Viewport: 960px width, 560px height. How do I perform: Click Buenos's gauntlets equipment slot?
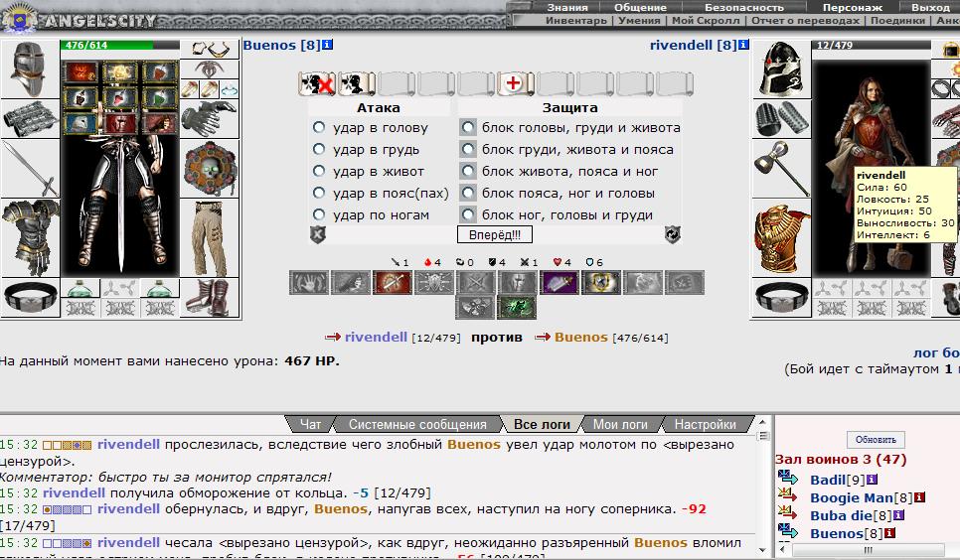[210, 119]
